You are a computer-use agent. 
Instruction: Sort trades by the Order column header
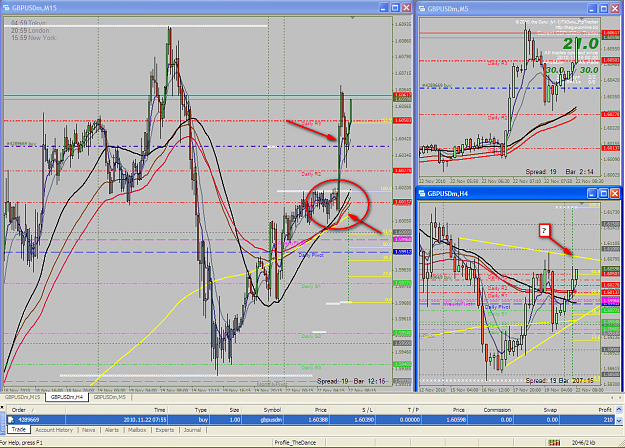coord(35,410)
